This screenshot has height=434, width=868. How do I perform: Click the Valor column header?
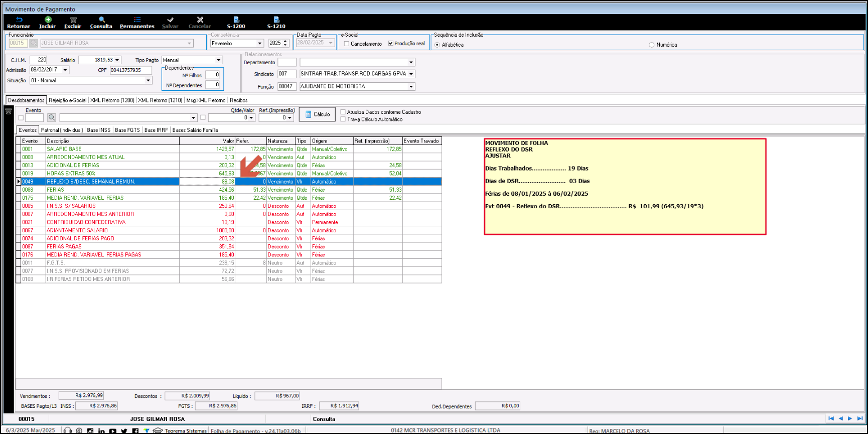207,141
